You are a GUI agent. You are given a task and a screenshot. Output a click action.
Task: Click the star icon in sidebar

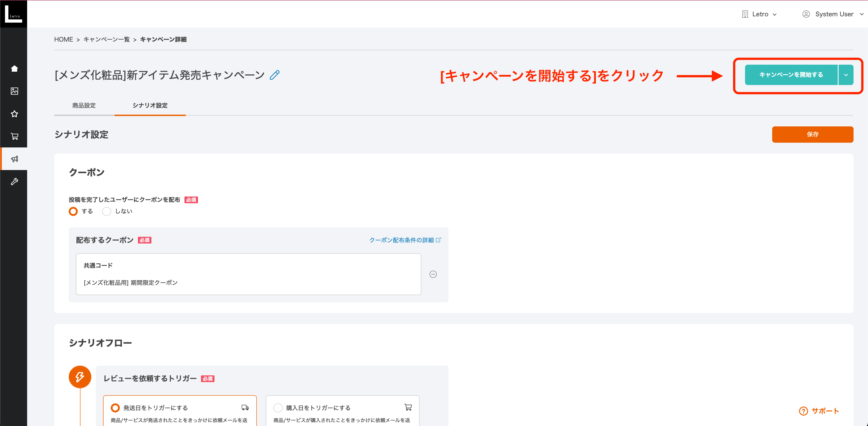[14, 114]
